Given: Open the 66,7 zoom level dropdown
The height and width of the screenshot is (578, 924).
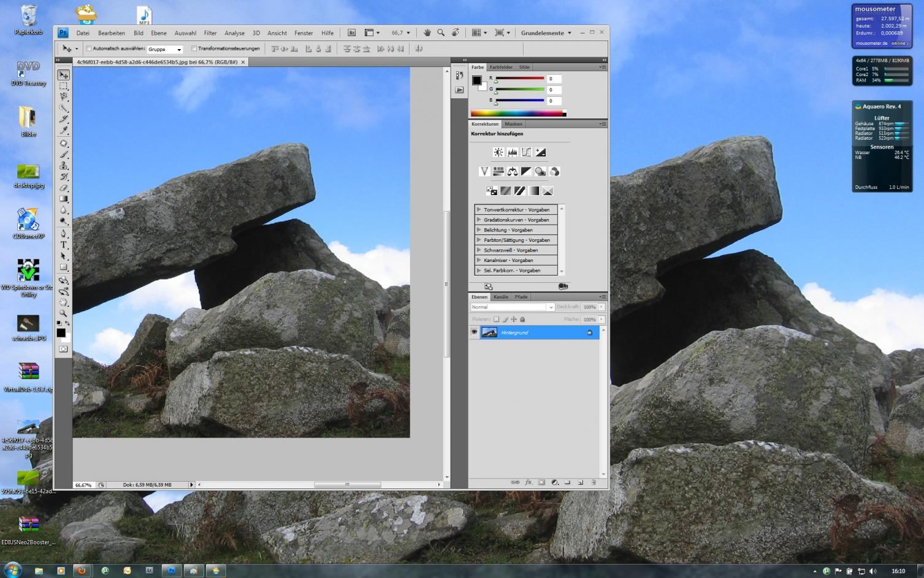Looking at the screenshot, I should [408, 33].
